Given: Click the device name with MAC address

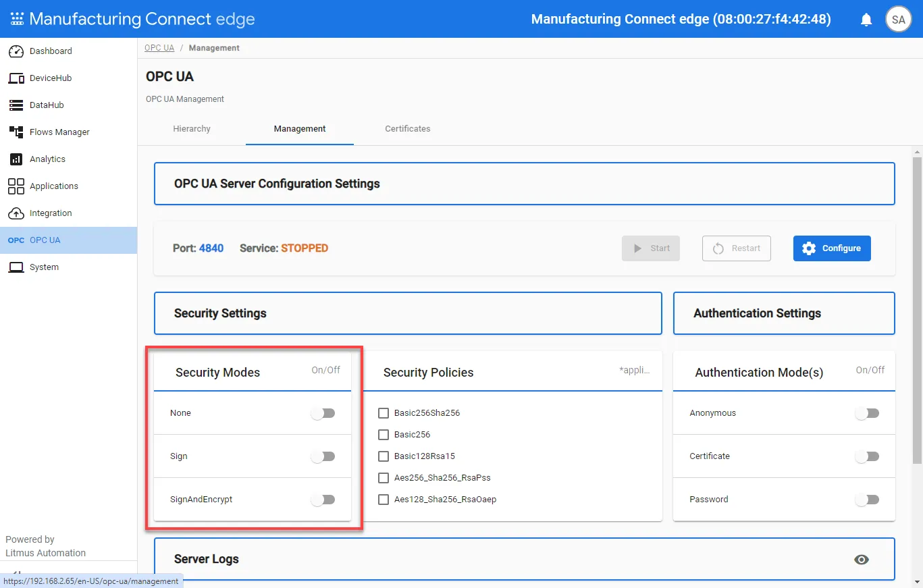Looking at the screenshot, I should [x=681, y=19].
